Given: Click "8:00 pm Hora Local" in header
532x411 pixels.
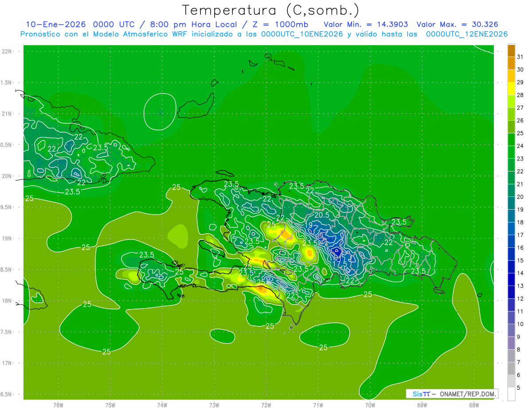Looking at the screenshot, I should click(x=192, y=24).
